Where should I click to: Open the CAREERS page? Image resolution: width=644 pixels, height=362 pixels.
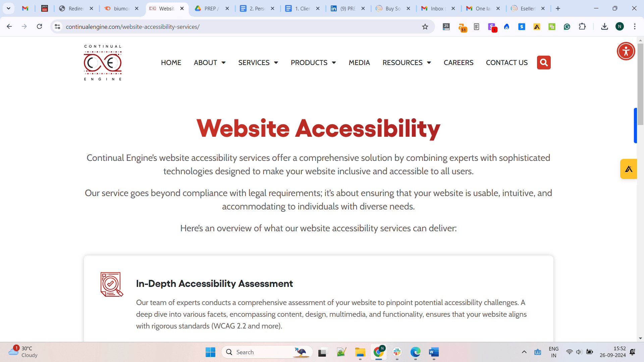point(459,63)
